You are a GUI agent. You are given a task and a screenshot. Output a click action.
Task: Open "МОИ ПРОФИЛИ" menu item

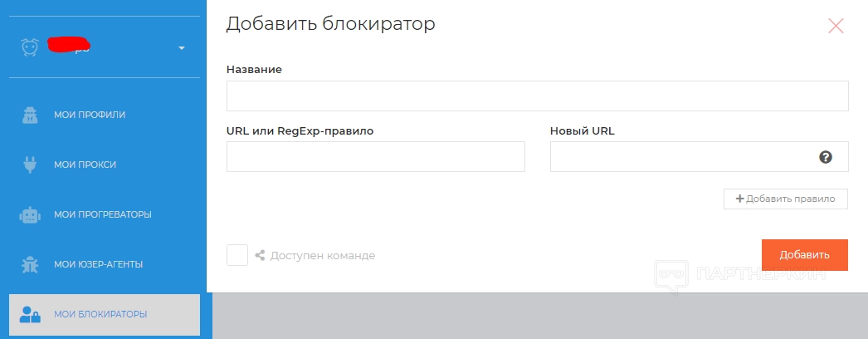click(90, 115)
